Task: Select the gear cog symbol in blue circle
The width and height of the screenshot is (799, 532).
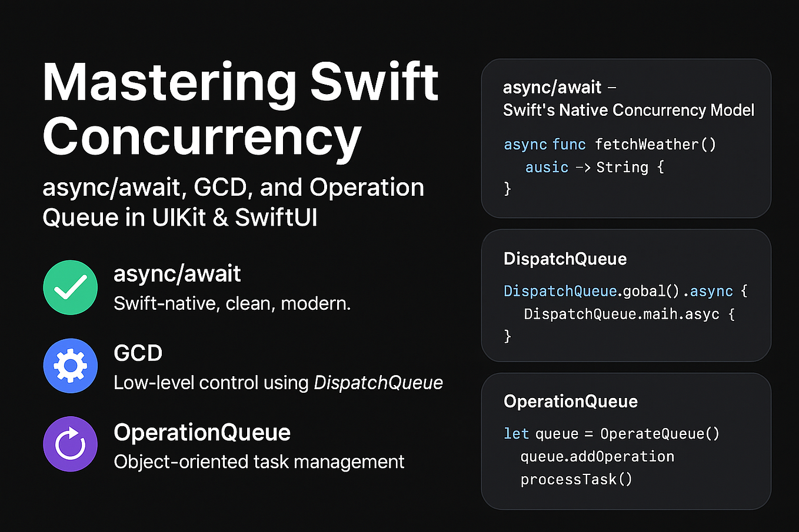Action: pyautogui.click(x=70, y=366)
